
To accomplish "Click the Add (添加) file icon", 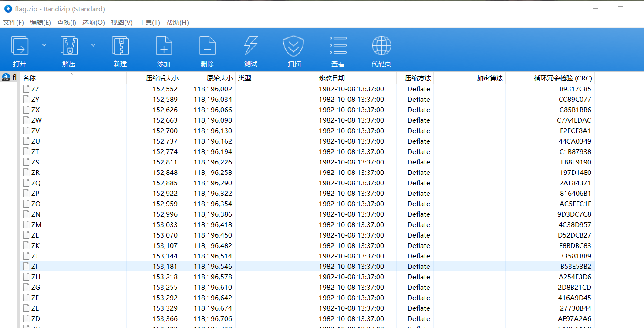I will 164,45.
